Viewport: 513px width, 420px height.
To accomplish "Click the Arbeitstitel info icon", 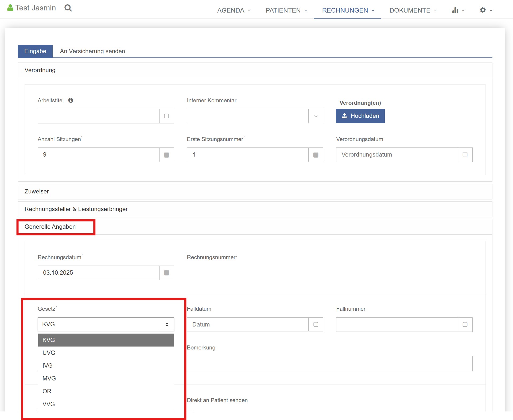I will click(x=71, y=100).
